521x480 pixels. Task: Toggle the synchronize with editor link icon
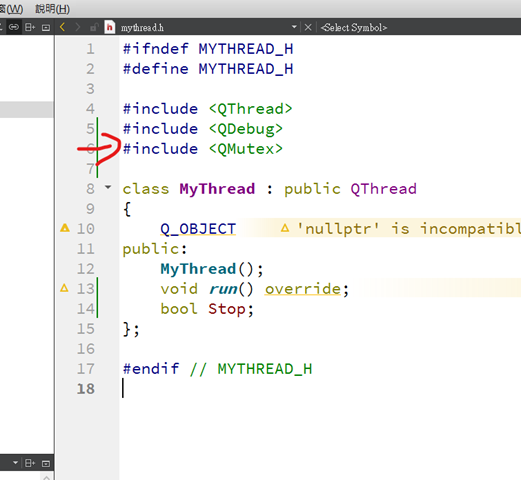[x=13, y=27]
